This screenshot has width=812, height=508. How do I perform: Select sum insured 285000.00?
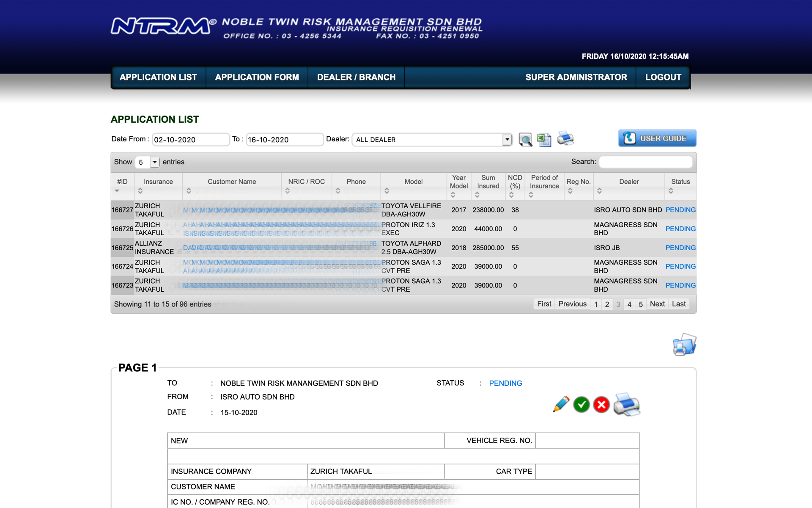(x=488, y=248)
